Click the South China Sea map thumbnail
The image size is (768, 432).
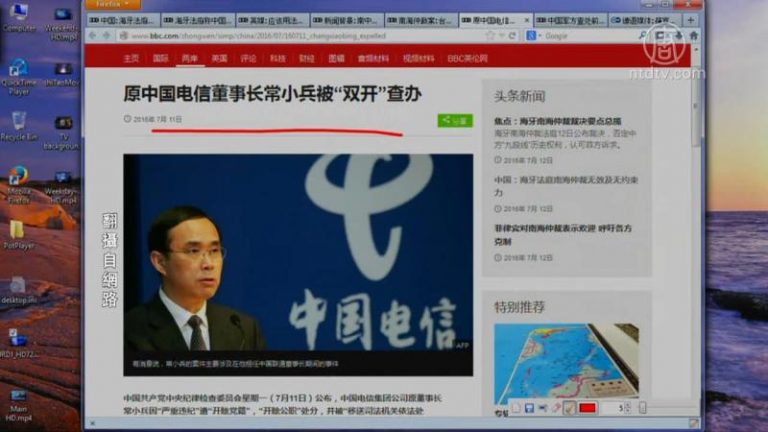click(x=566, y=361)
